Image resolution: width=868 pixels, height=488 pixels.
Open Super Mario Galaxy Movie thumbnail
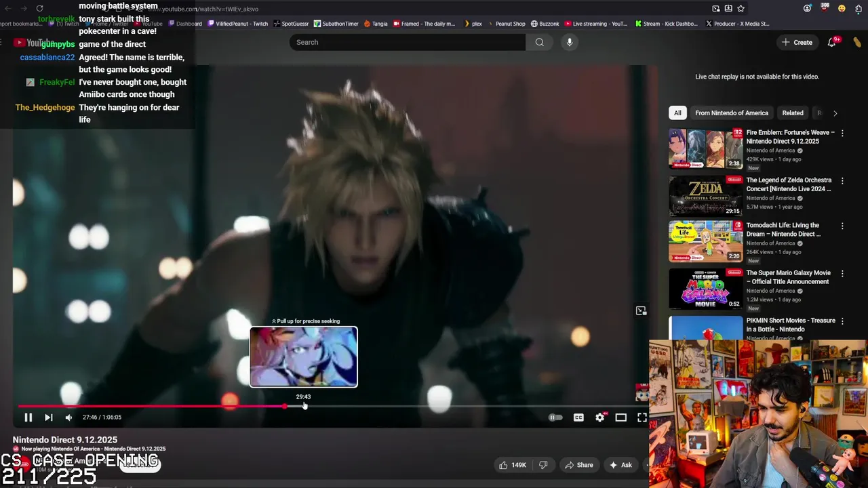[x=706, y=289]
